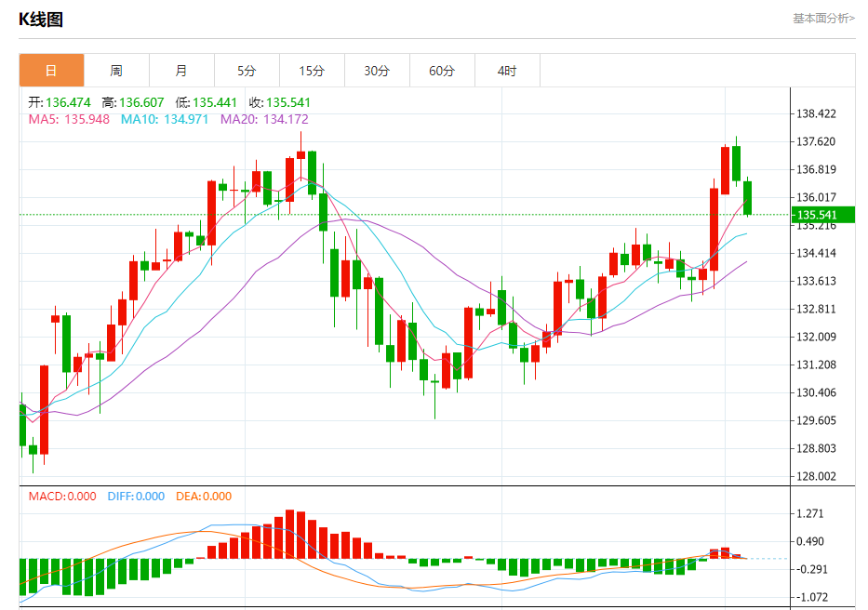The image size is (868, 610).
Task: Click the opening price 136.474
Action: coord(68,102)
